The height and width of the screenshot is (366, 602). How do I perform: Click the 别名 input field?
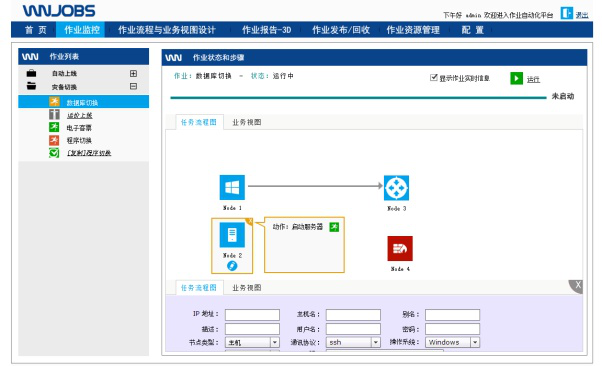(x=452, y=315)
